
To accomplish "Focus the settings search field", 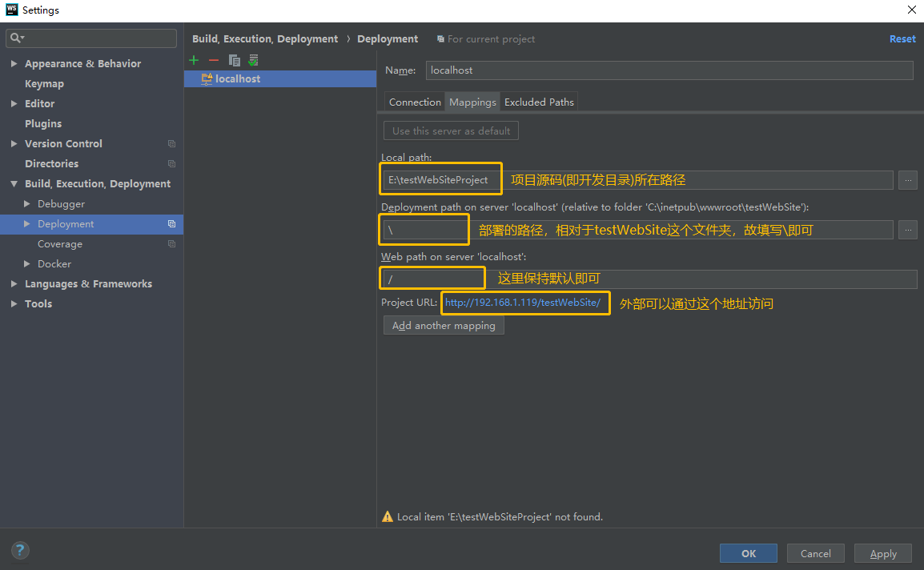I will [91, 38].
